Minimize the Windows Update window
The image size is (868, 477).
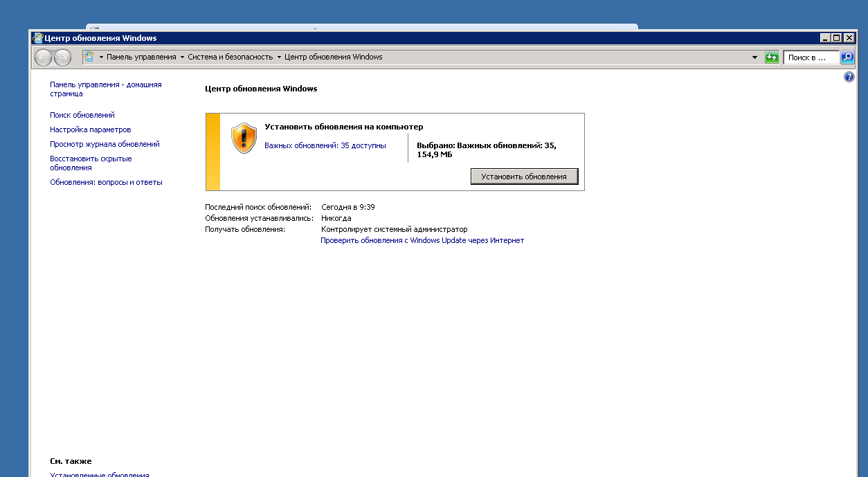[826, 38]
